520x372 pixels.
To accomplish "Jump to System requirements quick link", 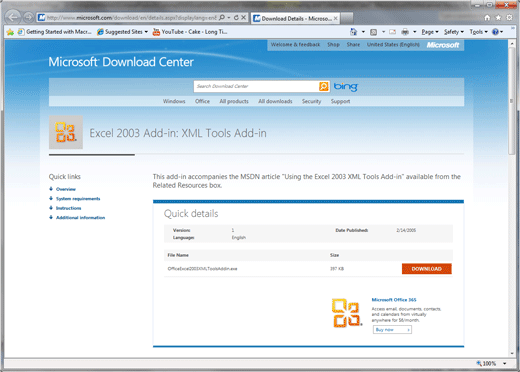I will click(x=78, y=199).
